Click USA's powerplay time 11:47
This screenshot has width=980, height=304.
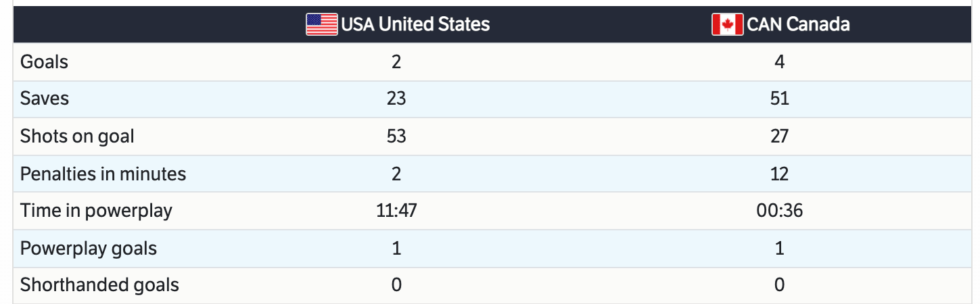pyautogui.click(x=396, y=211)
